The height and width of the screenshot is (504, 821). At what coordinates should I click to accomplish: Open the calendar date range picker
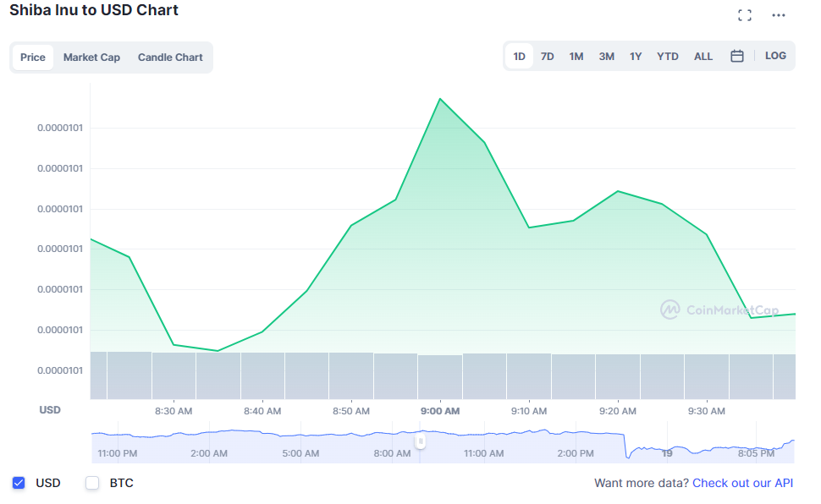point(736,56)
